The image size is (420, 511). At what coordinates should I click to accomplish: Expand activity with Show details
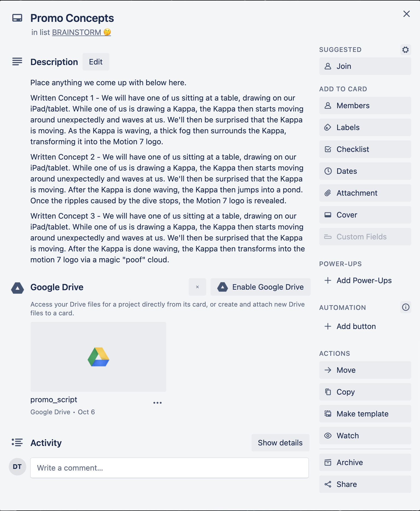pyautogui.click(x=280, y=443)
